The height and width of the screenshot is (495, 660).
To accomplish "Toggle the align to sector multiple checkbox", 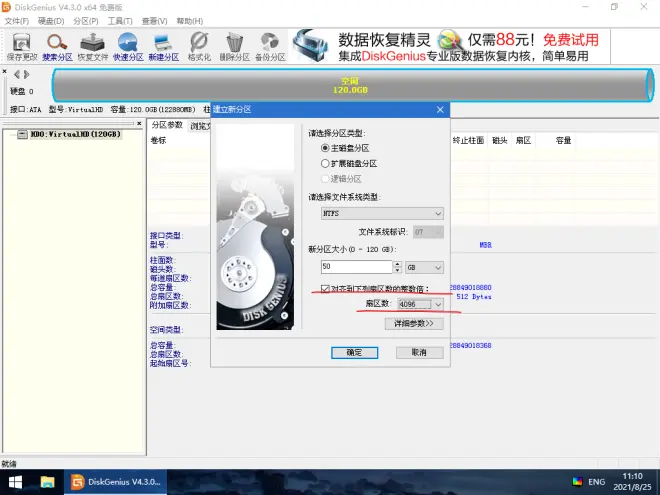I will pos(325,289).
